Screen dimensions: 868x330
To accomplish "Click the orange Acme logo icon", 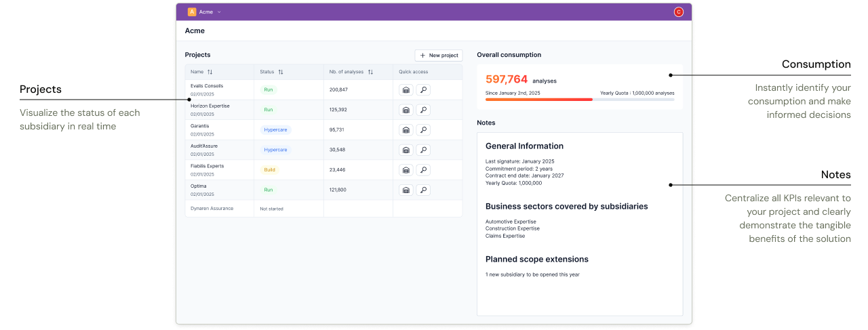I will point(192,12).
